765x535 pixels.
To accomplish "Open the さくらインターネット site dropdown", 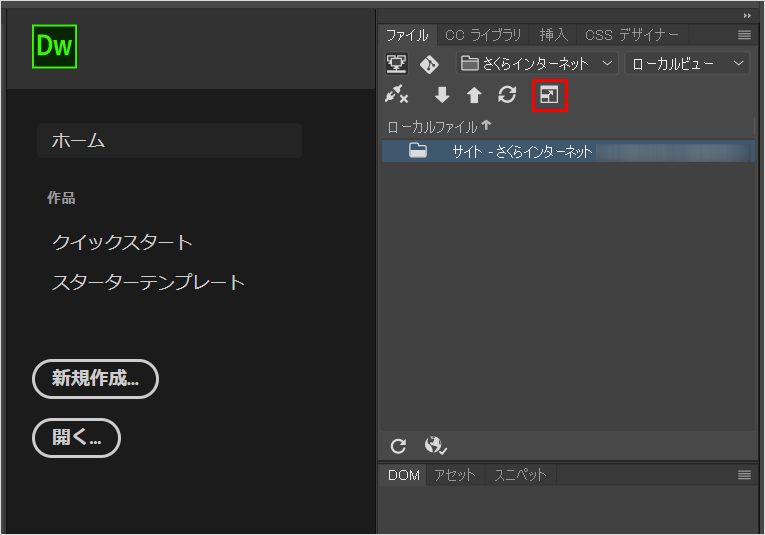I will click(538, 64).
